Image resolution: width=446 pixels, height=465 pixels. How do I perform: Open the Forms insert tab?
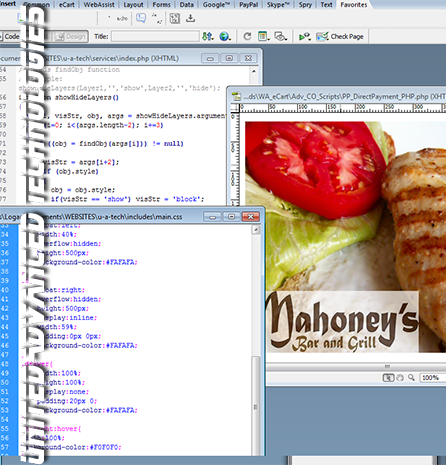[x=161, y=5]
